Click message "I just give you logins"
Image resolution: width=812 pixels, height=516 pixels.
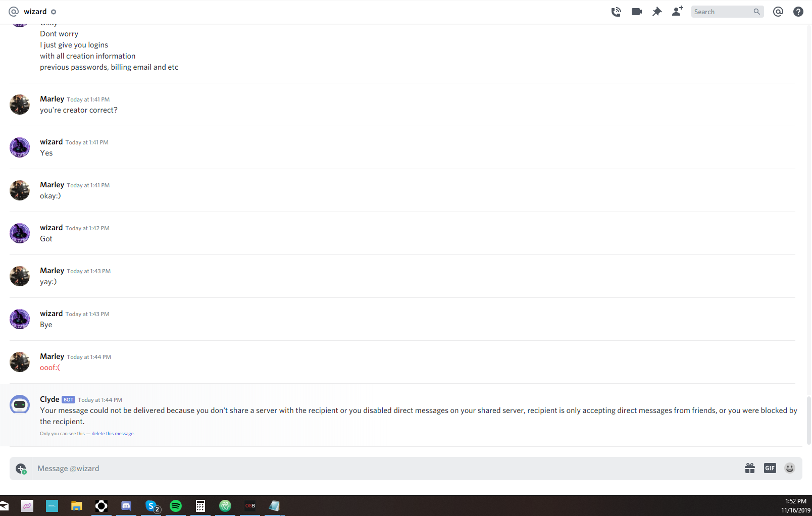(74, 45)
